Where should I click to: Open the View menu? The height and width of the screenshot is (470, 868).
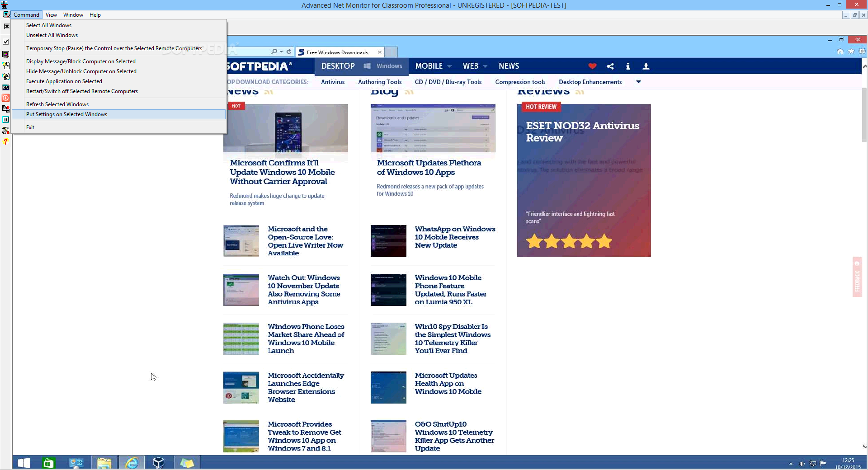[x=51, y=15]
